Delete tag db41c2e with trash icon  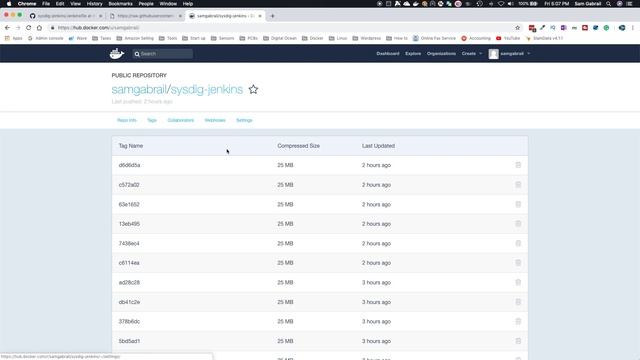click(x=518, y=302)
